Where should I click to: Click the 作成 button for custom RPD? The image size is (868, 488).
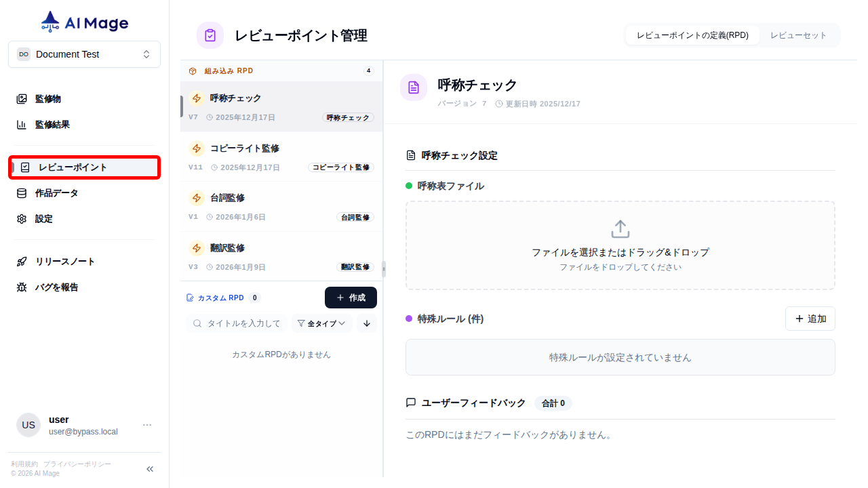click(x=351, y=297)
